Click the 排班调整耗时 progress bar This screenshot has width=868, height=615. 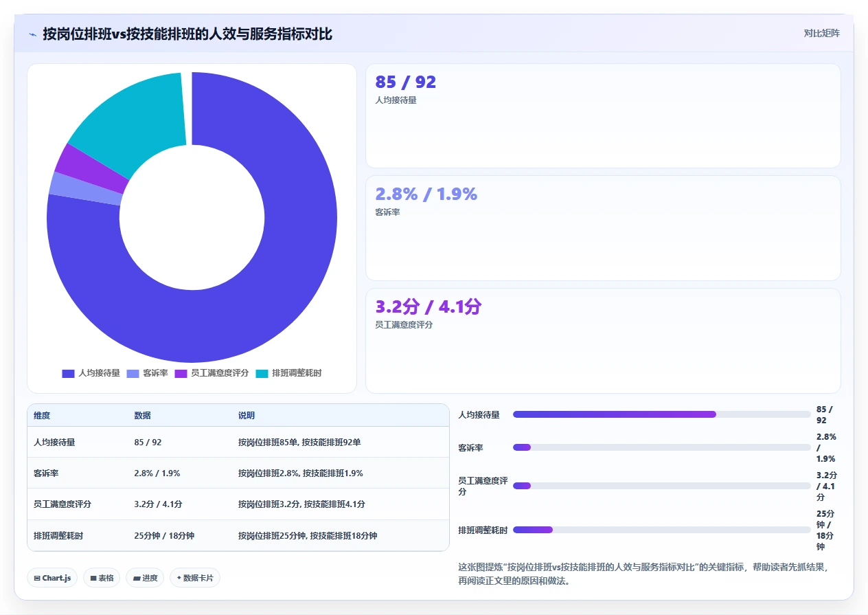point(662,530)
